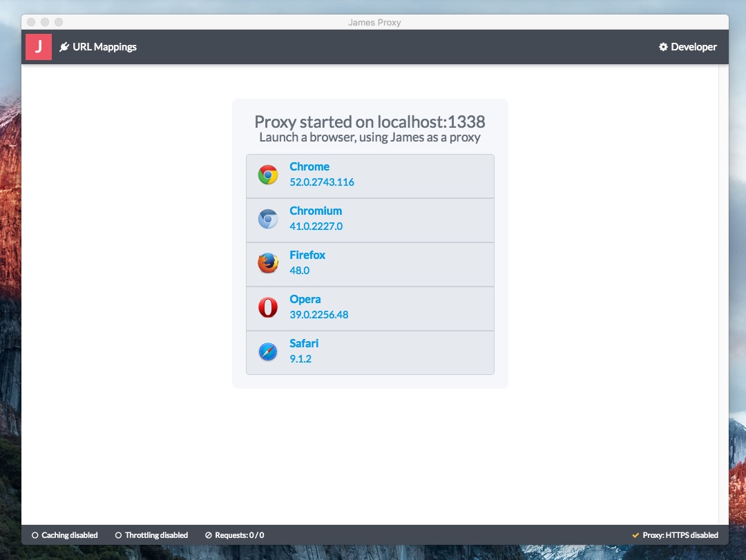This screenshot has height=560, width=746.
Task: Toggle Caching disabled in status bar
Action: (x=65, y=535)
